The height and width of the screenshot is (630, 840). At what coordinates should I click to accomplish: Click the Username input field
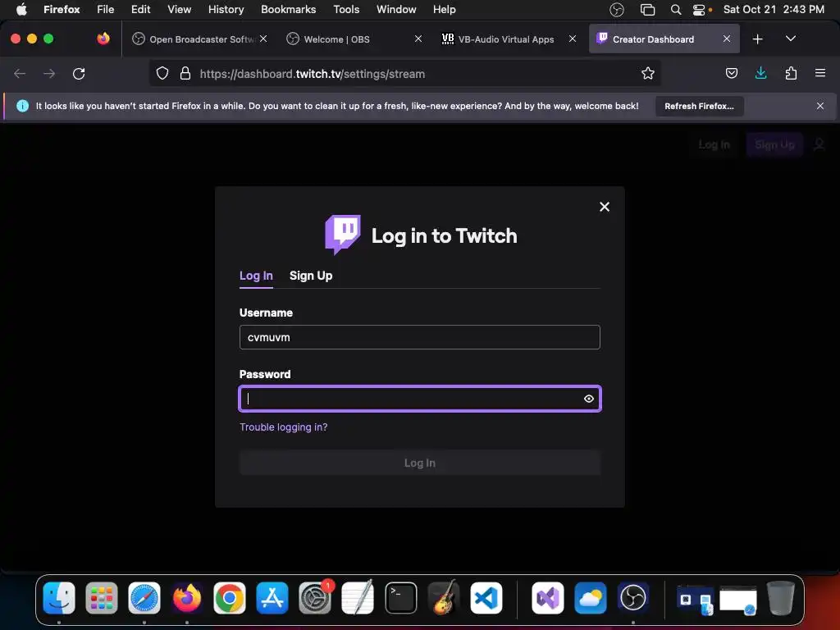419,337
